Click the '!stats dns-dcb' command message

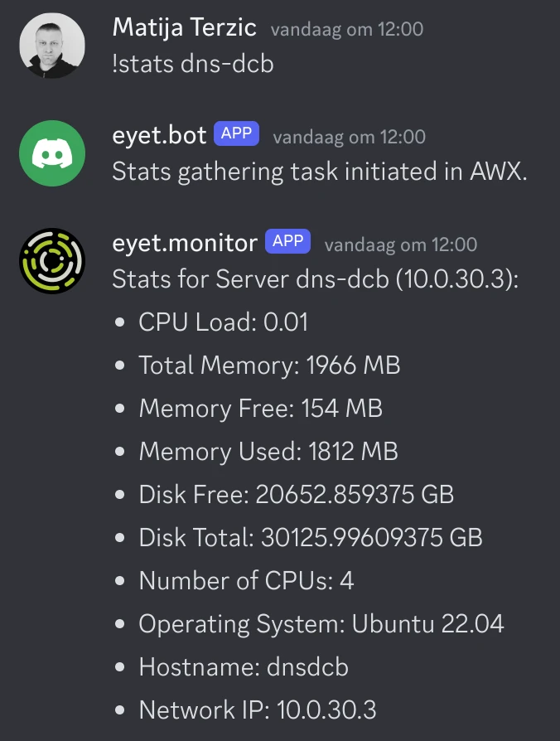(x=193, y=64)
